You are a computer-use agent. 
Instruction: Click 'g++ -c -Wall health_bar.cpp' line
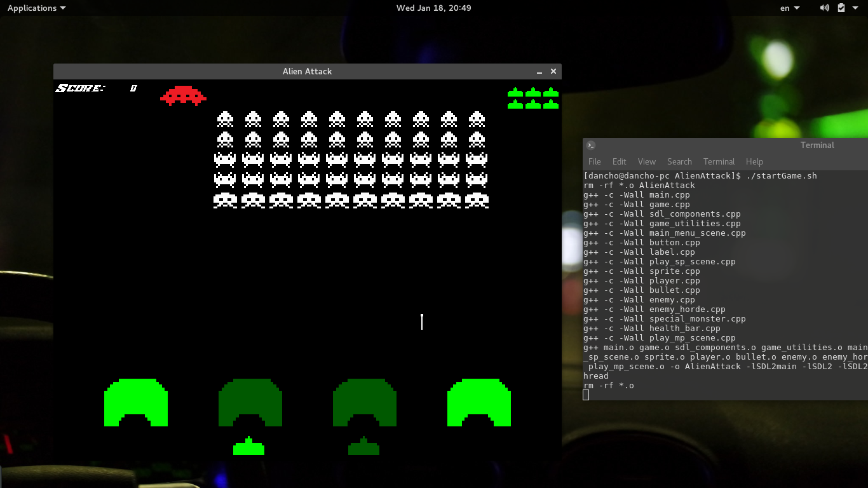click(x=652, y=328)
